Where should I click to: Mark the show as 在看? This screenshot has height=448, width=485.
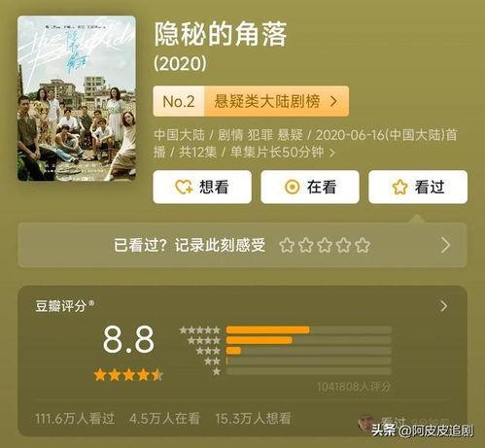tap(310, 187)
